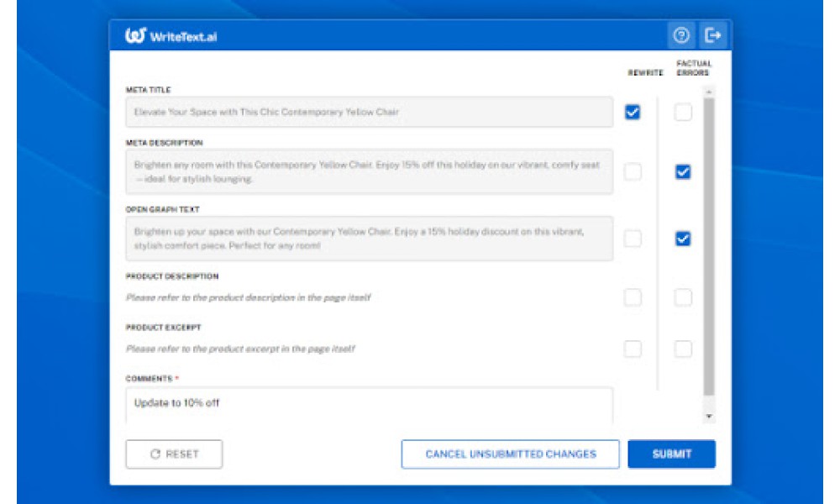This screenshot has height=504, width=840.
Task: Check Factual Errors for Product Description
Action: (682, 297)
